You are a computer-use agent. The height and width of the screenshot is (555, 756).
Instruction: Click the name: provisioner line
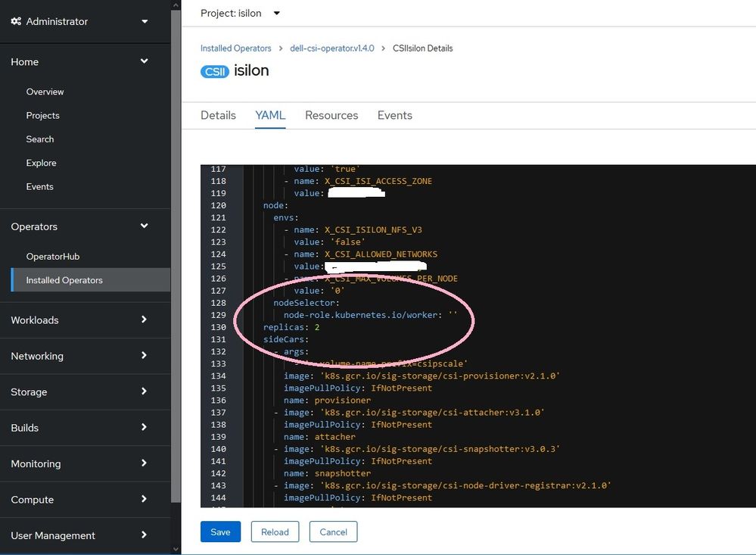[x=328, y=400]
